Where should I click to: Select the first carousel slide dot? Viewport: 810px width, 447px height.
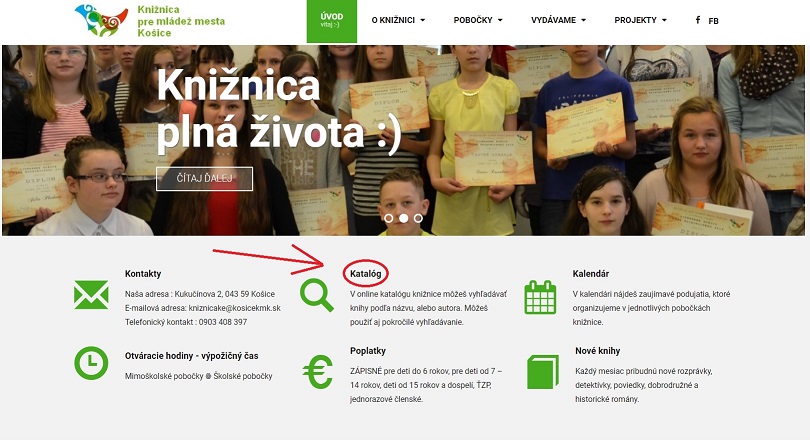click(x=388, y=219)
